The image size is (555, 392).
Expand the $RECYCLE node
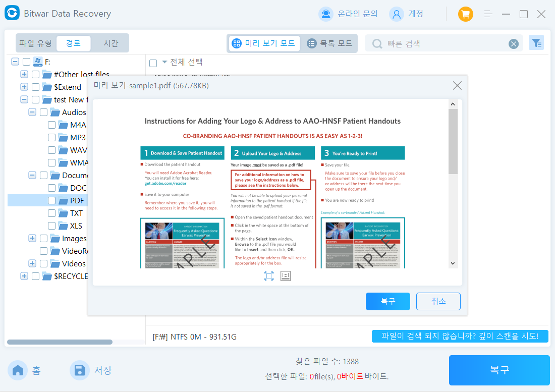(24, 276)
